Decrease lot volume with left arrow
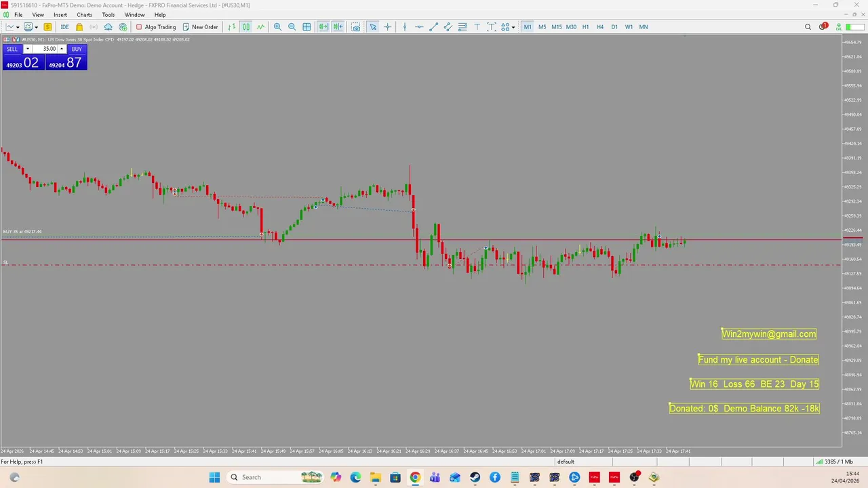Screen dimensions: 868x488 click(28, 49)
